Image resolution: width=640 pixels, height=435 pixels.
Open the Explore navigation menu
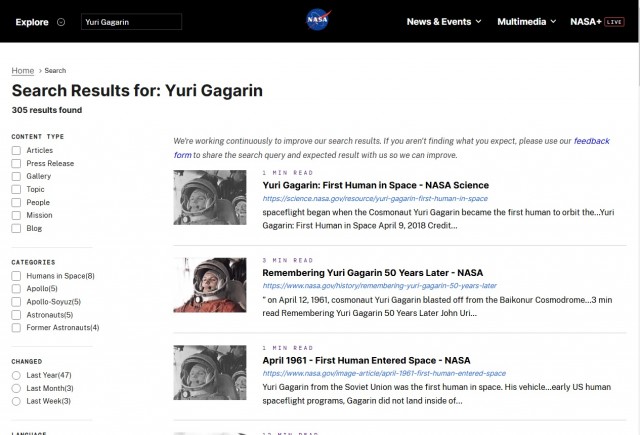pos(32,22)
